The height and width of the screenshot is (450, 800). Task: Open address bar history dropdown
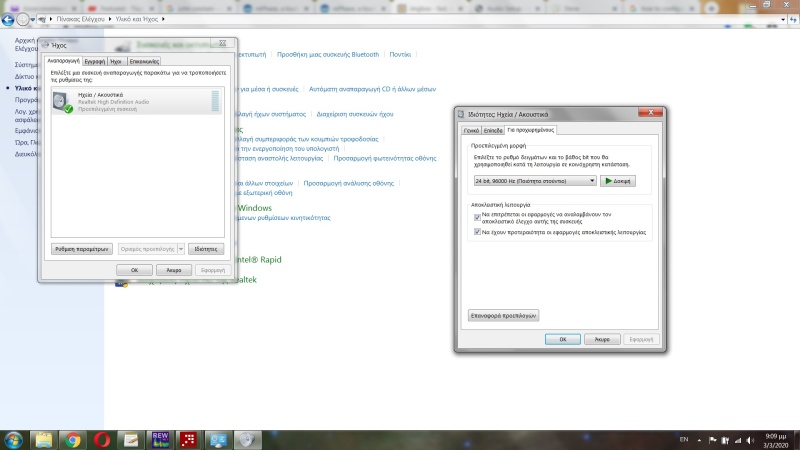click(x=783, y=19)
